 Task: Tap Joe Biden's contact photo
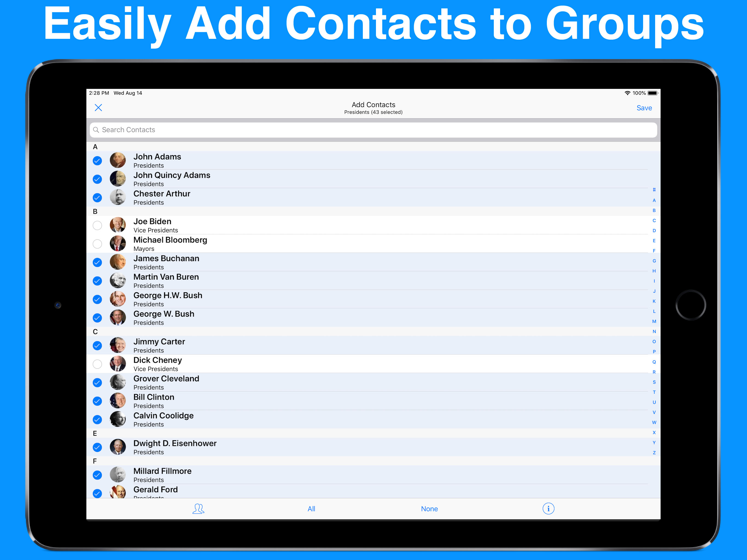118,225
